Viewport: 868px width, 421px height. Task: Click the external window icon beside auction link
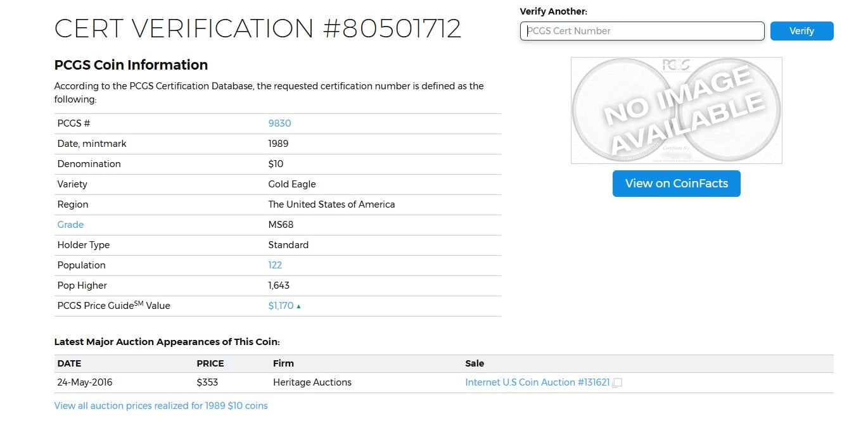click(617, 383)
